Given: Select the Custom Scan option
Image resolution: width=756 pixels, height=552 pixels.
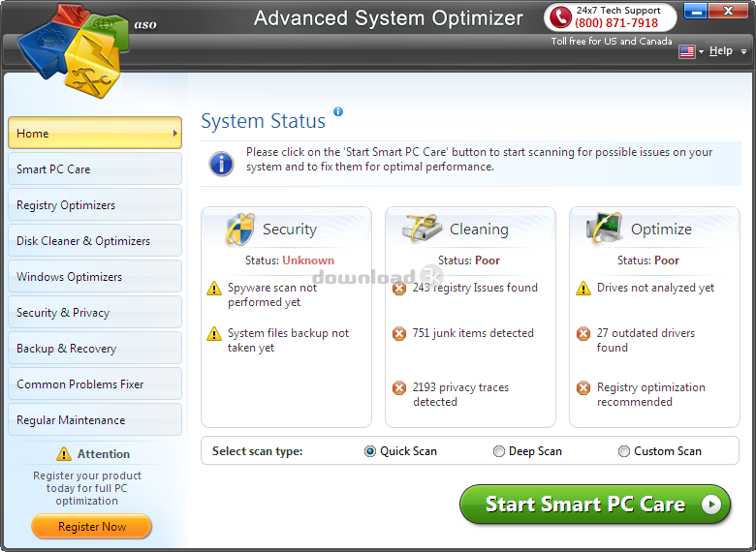Looking at the screenshot, I should (660, 451).
